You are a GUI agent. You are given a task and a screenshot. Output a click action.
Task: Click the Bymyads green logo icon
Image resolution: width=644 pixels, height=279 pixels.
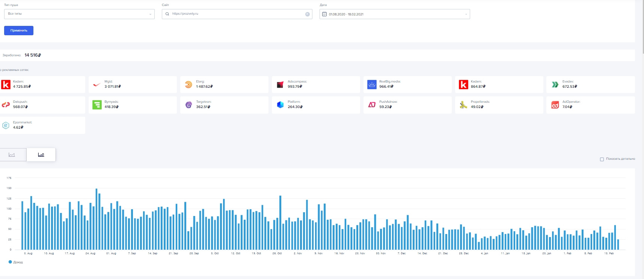(x=97, y=105)
